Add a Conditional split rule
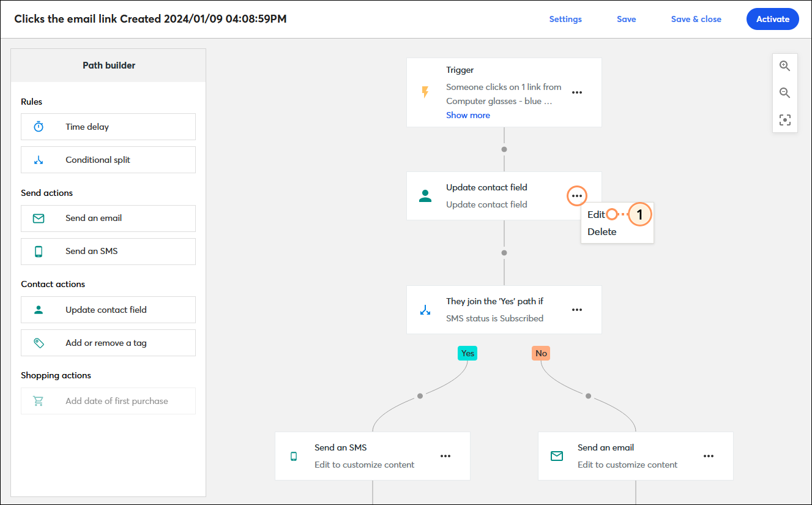The image size is (812, 505). pyautogui.click(x=108, y=160)
